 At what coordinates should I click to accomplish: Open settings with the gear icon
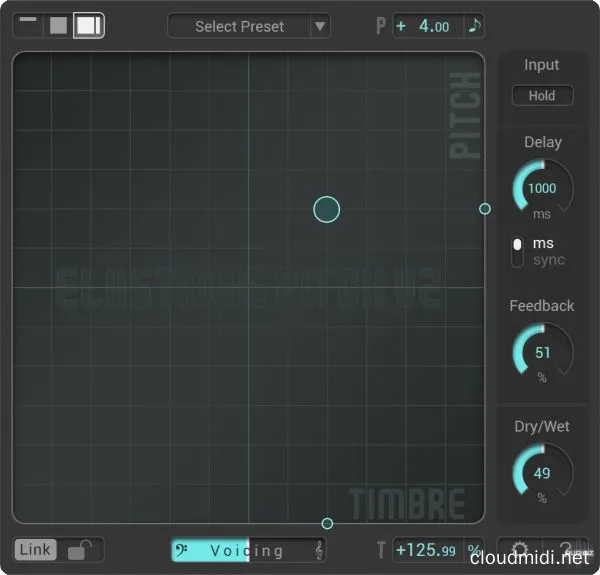[x=521, y=550]
